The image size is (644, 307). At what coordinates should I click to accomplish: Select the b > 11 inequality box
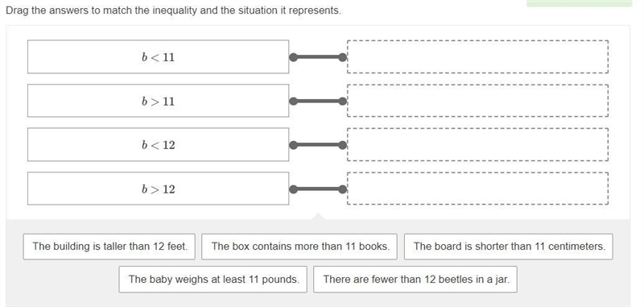coord(158,101)
